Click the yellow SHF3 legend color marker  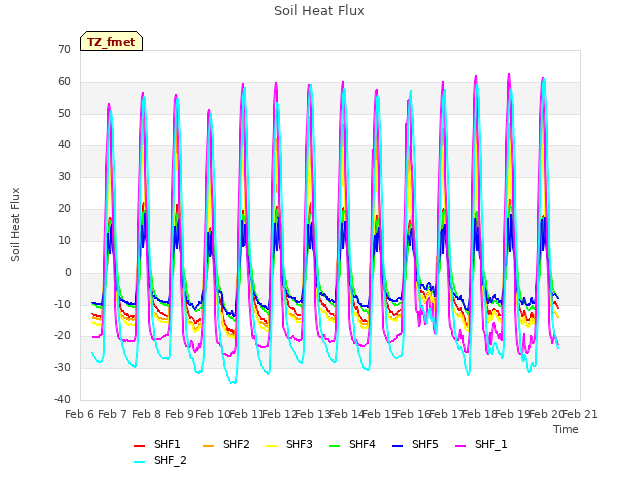click(271, 446)
